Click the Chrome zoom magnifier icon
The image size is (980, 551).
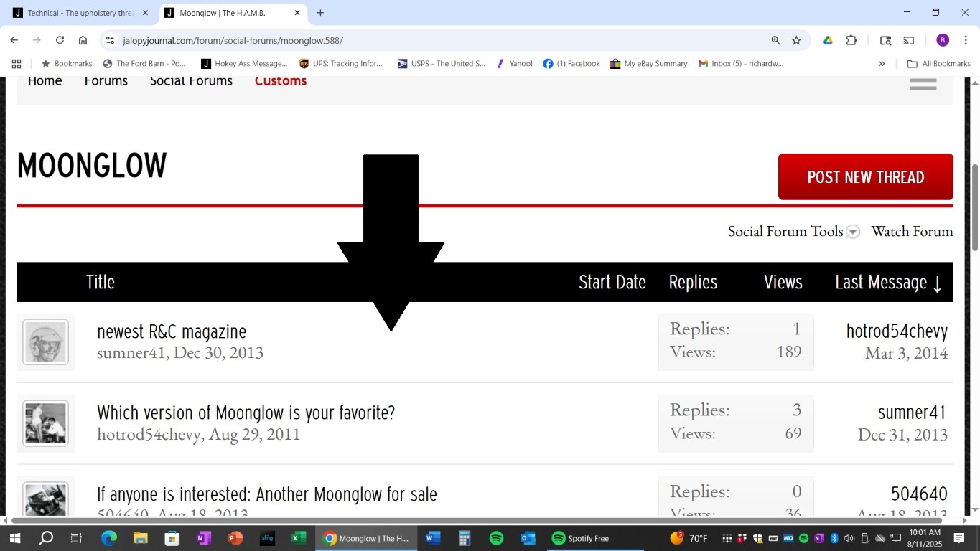[775, 40]
